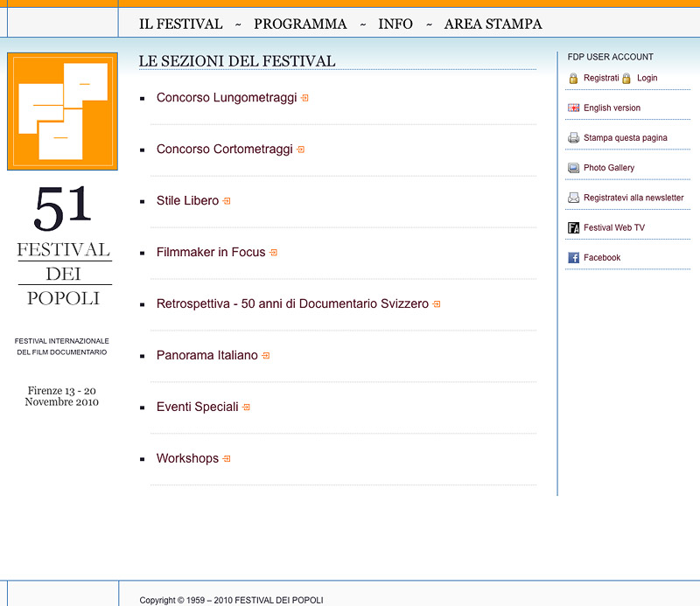Image resolution: width=700 pixels, height=606 pixels.
Task: Switch to English version link
Action: pos(612,108)
